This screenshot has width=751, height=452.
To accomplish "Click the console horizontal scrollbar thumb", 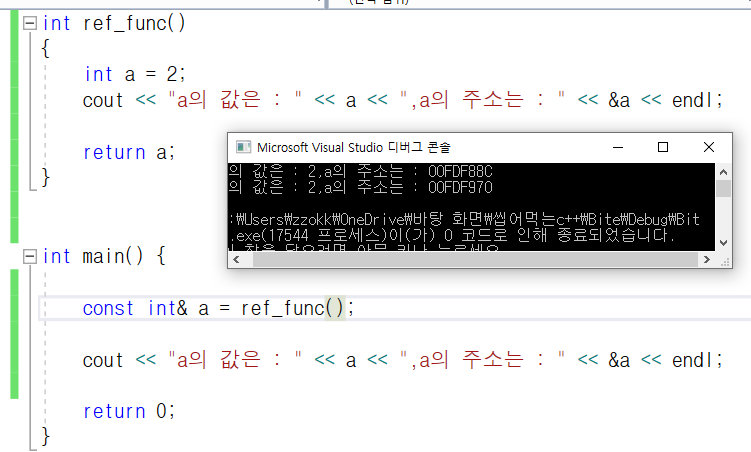I will (x=475, y=260).
